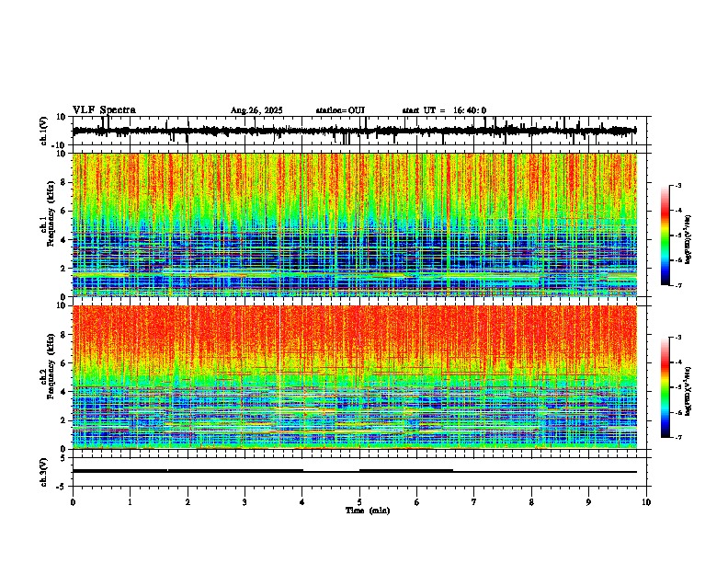Click the ch.2 spectrogram color bar
Screen dimensions: 728x563
click(665, 387)
